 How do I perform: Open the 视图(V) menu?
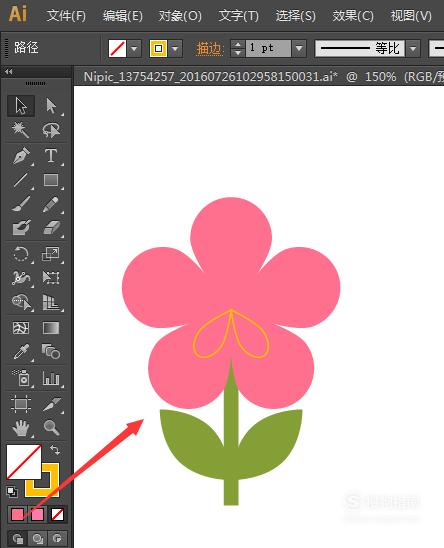[x=411, y=16]
